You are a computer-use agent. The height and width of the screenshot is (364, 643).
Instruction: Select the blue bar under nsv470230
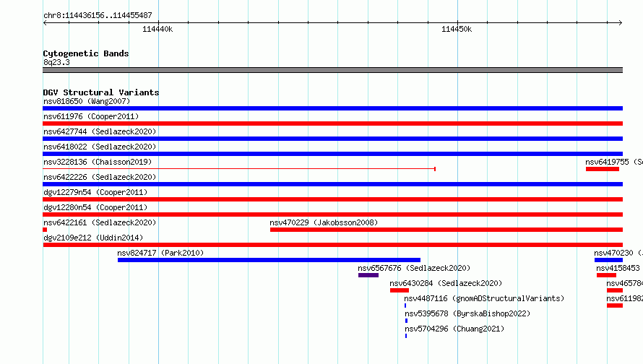point(608,260)
